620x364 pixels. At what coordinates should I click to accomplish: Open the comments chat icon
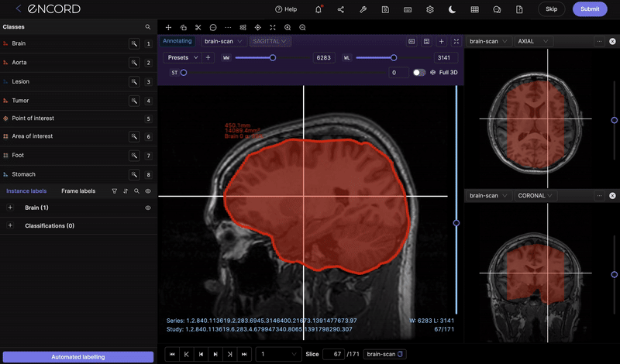497,9
